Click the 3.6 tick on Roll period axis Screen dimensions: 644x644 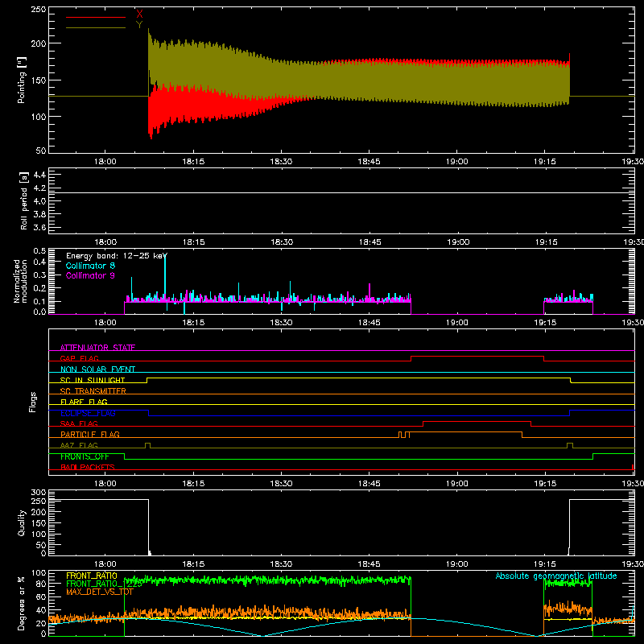(x=39, y=227)
